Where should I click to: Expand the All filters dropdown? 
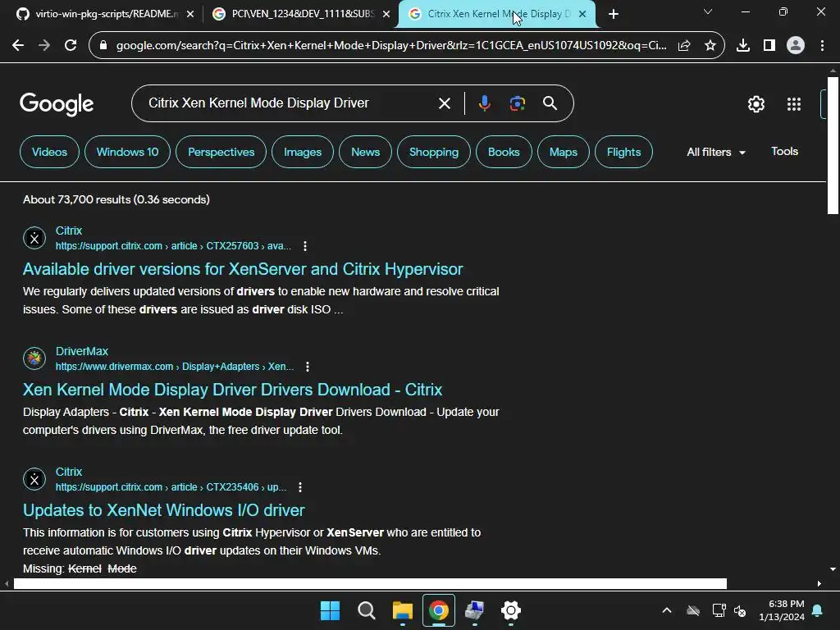[x=716, y=152]
